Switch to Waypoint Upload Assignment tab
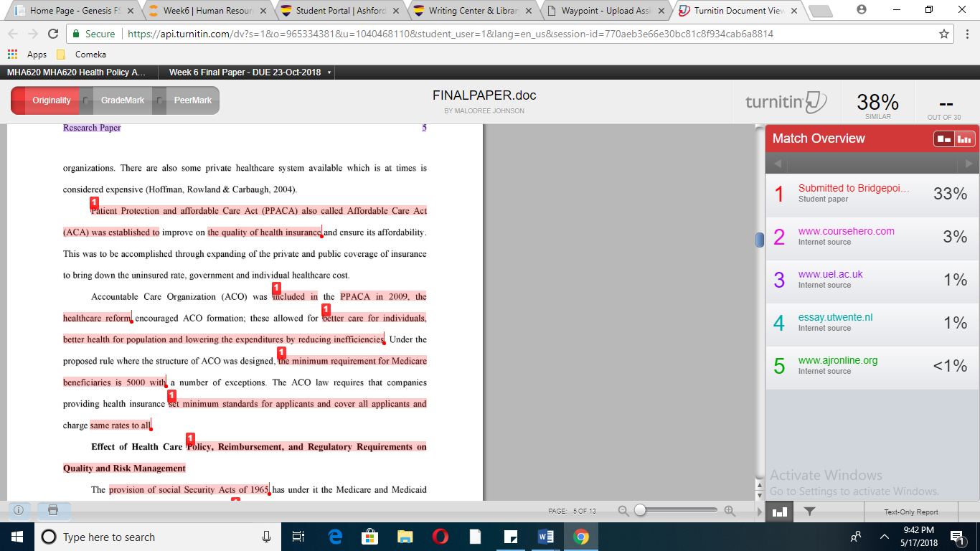980x551 pixels. pyautogui.click(x=606, y=11)
